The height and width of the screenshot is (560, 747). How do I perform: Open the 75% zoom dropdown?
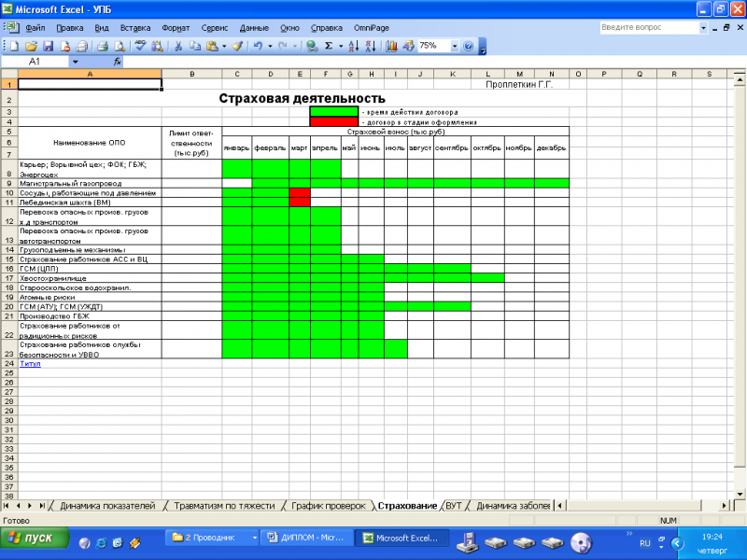tap(454, 46)
